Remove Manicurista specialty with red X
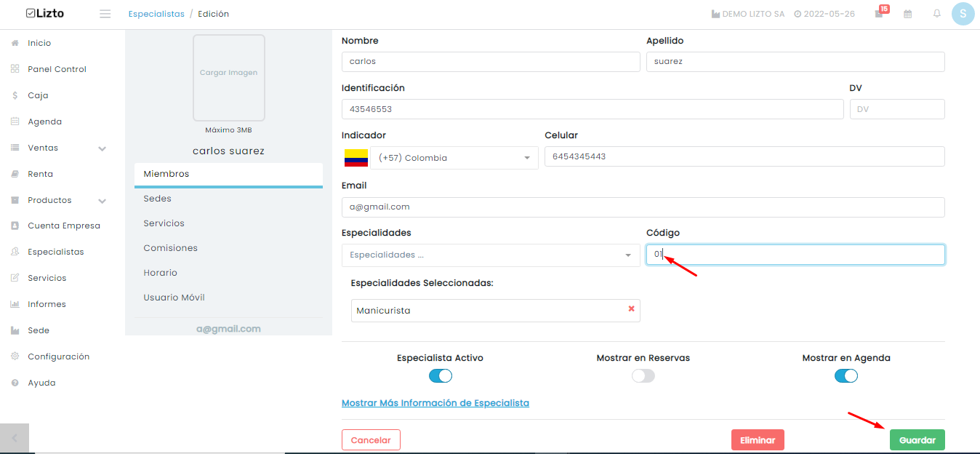The width and height of the screenshot is (980, 454). coord(631,309)
